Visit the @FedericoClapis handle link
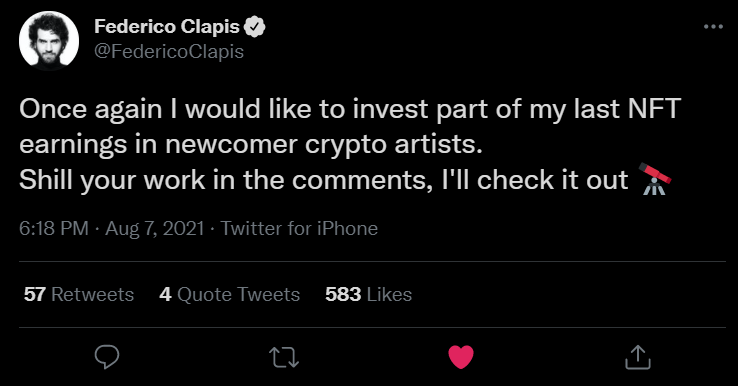The width and height of the screenshot is (738, 386). tap(169, 51)
